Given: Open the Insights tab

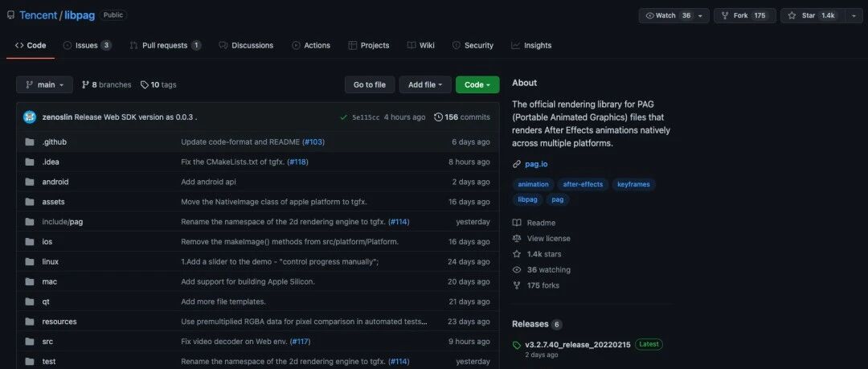Looking at the screenshot, I should [531, 46].
